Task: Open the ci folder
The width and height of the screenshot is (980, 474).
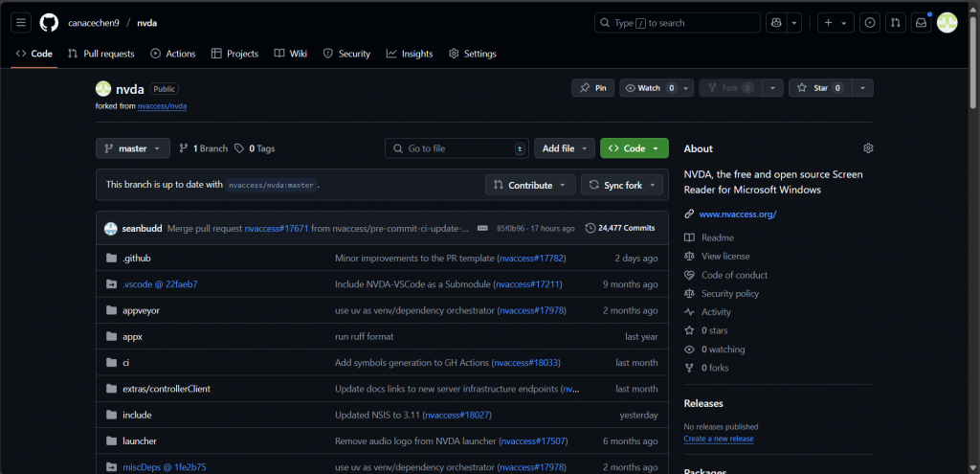Action: (x=125, y=363)
